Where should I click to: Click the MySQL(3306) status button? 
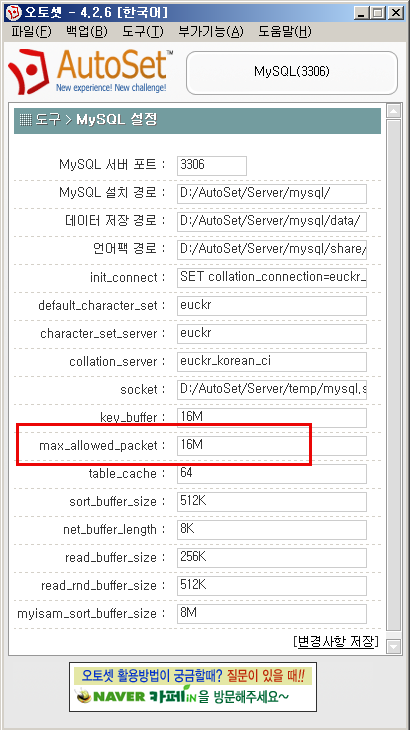292,72
